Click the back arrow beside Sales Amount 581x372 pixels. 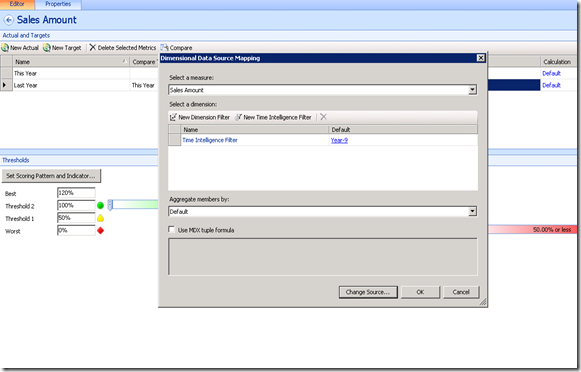9,20
